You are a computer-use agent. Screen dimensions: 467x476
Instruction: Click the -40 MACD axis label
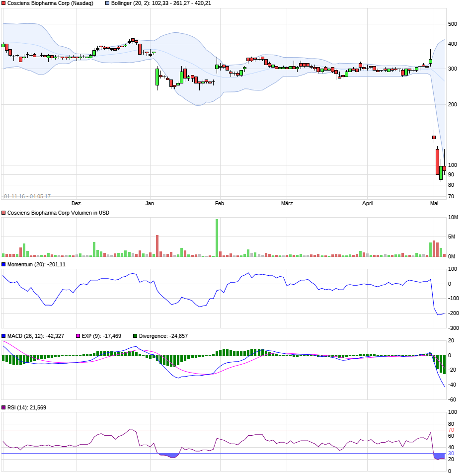[x=453, y=385]
